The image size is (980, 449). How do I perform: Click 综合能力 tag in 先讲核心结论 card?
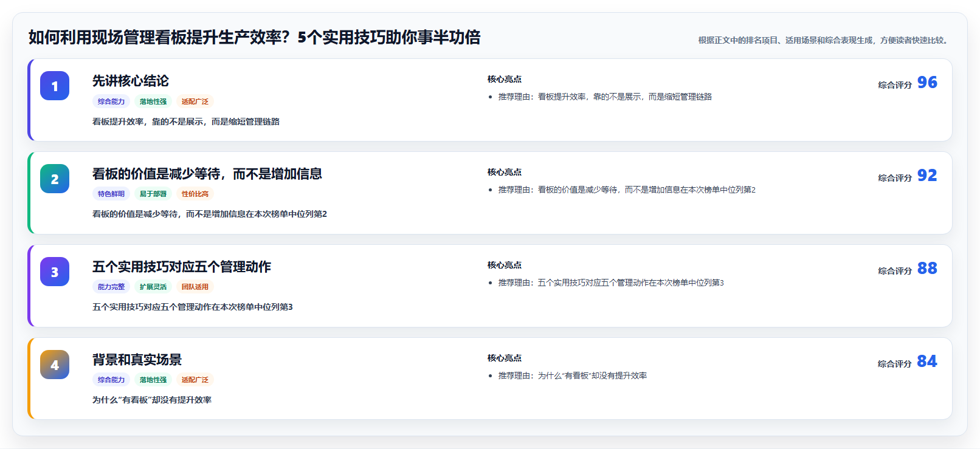[x=111, y=101]
